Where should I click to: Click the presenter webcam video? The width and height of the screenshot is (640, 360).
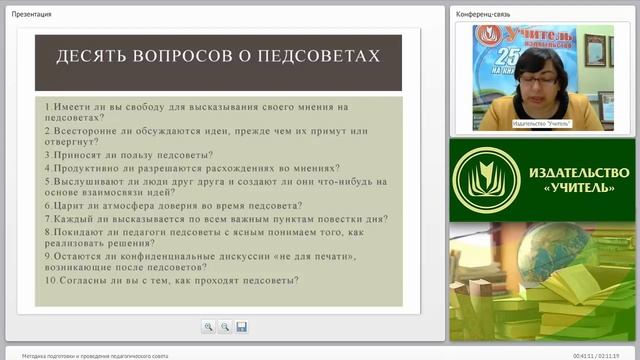(543, 78)
